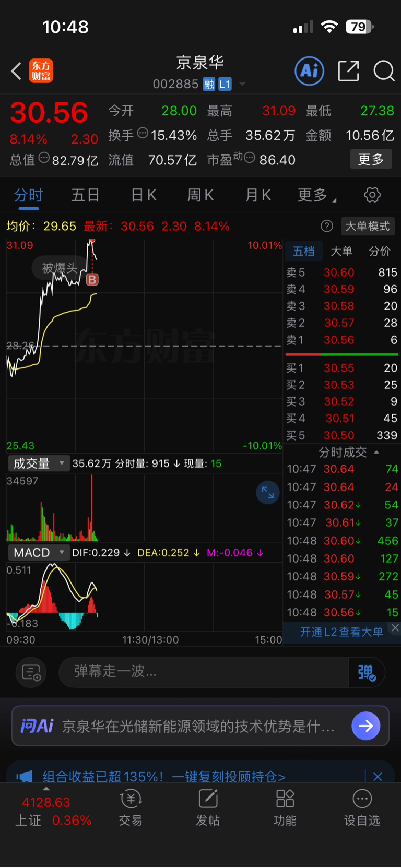Tap the 融 margin badge
The height and width of the screenshot is (868, 401).
(x=209, y=84)
